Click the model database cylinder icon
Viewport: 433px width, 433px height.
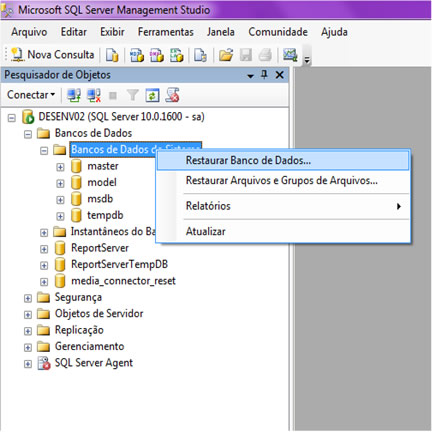(76, 182)
